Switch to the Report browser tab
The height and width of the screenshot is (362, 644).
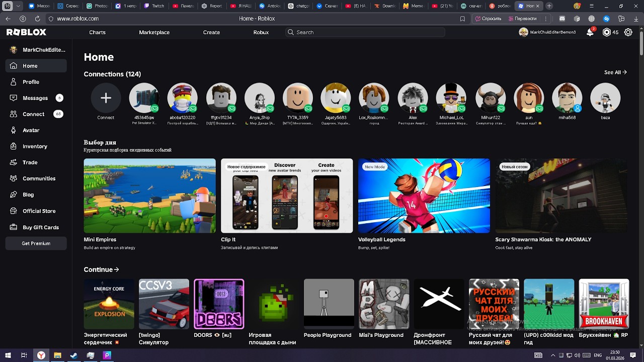tap(211, 6)
